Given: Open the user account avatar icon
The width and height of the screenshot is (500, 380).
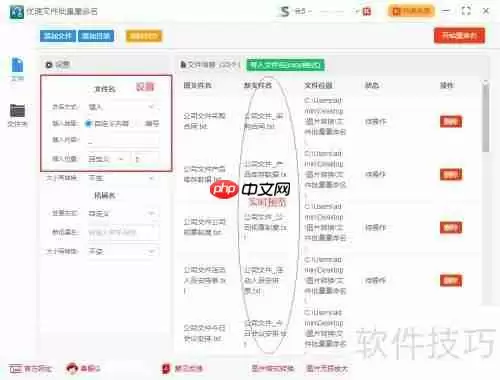Looking at the screenshot, I should pos(284,12).
